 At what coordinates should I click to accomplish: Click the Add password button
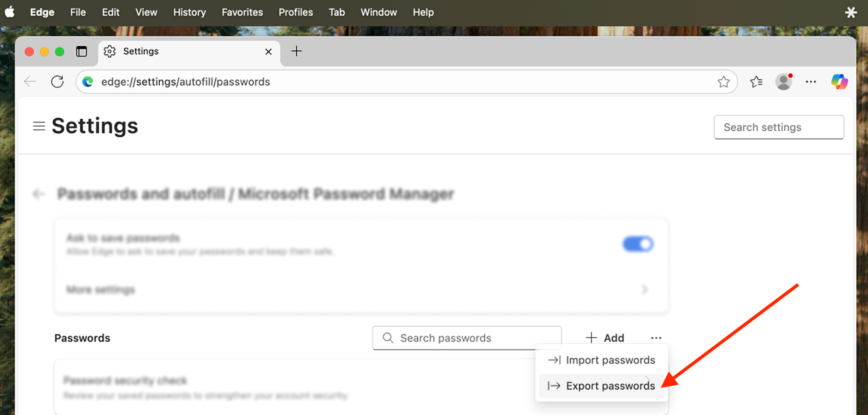pyautogui.click(x=605, y=338)
